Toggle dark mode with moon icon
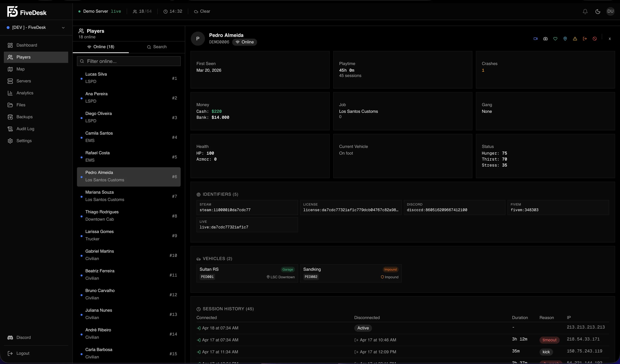Image resolution: width=620 pixels, height=364 pixels. (x=598, y=11)
